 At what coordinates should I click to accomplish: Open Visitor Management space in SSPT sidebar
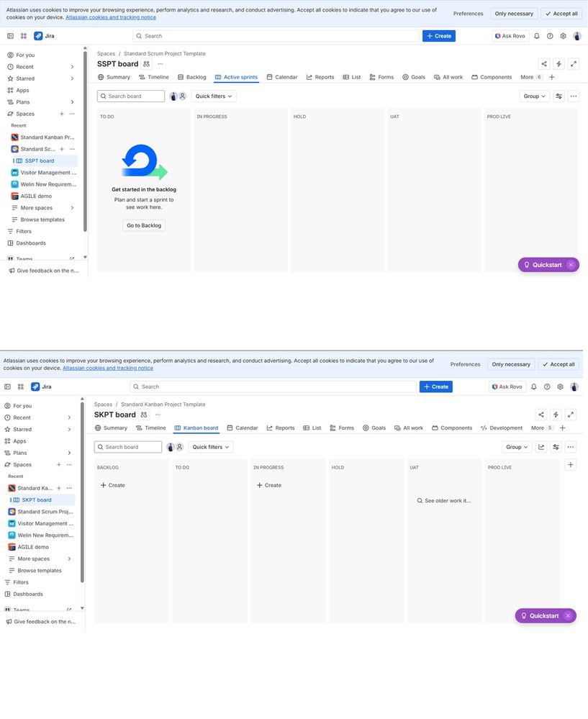44,173
